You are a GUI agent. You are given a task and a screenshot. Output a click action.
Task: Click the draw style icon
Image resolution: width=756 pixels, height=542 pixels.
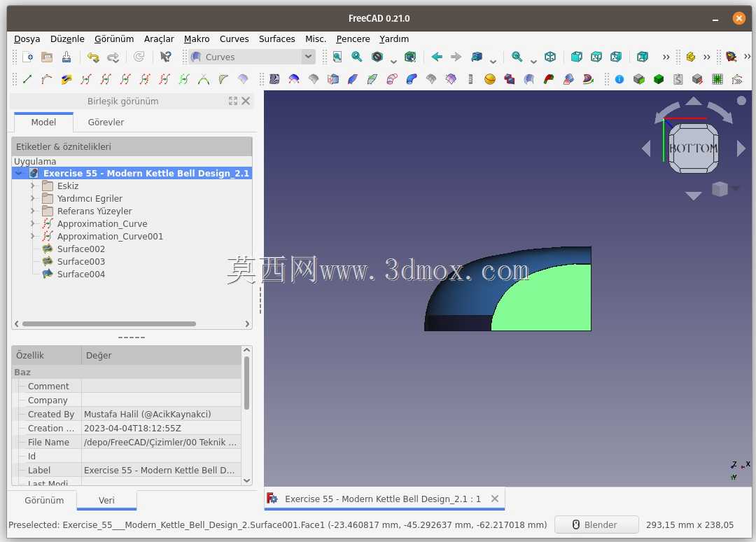[377, 57]
